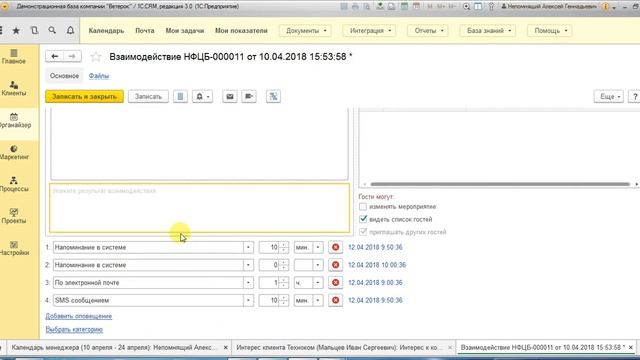The image size is (640, 360).
Task: Click the 12.04.2018 9:00:36 reminder time
Action: click(x=375, y=282)
